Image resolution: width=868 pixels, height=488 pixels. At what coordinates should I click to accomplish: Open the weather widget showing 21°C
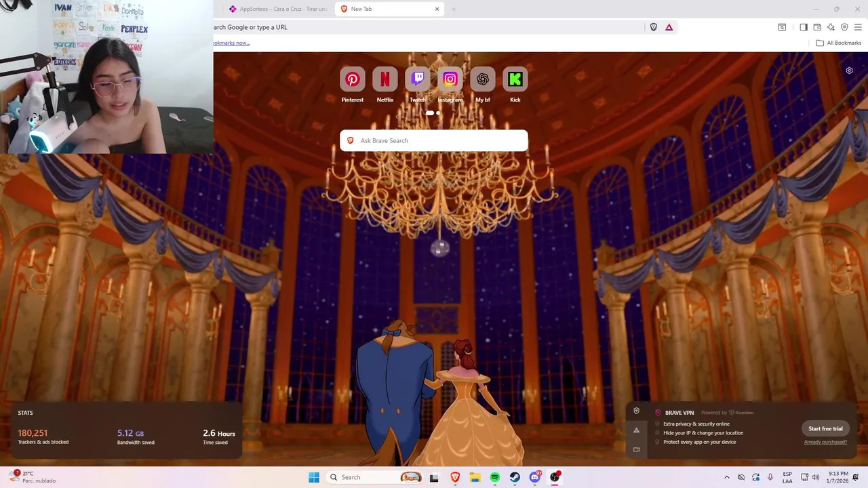[x=33, y=477]
